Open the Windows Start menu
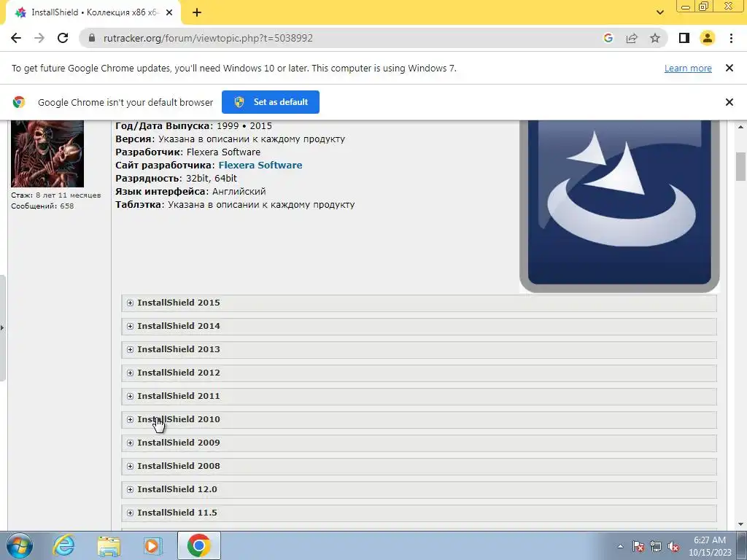This screenshot has height=560, width=747. pyautogui.click(x=19, y=545)
